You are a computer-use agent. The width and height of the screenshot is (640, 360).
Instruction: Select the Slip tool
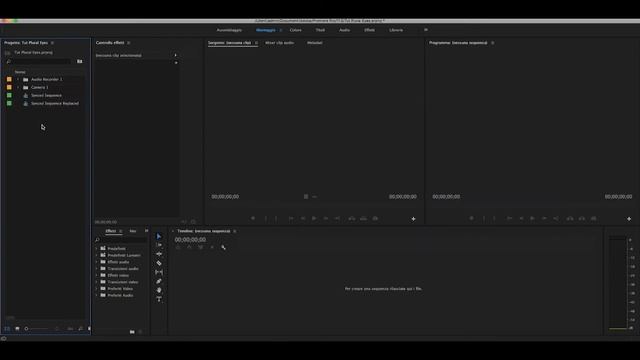click(x=159, y=272)
